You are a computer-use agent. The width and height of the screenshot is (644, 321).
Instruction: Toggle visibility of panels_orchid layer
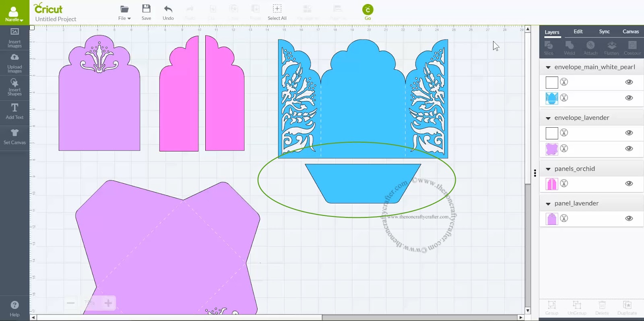tap(629, 184)
